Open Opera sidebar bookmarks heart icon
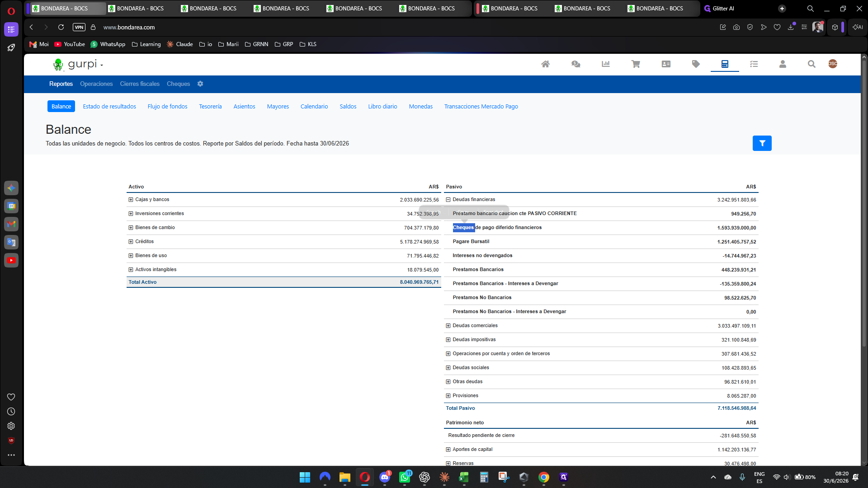Viewport: 868px width, 488px height. [x=11, y=397]
